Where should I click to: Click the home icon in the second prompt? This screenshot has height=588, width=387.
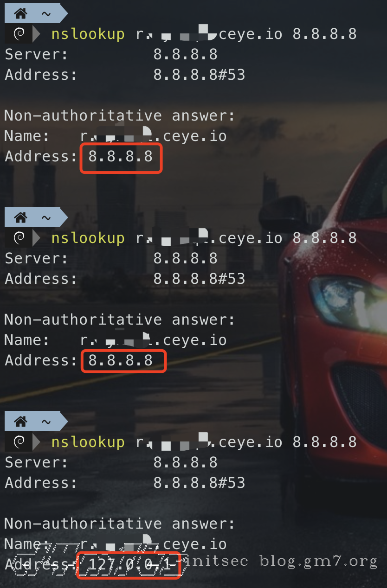click(20, 217)
